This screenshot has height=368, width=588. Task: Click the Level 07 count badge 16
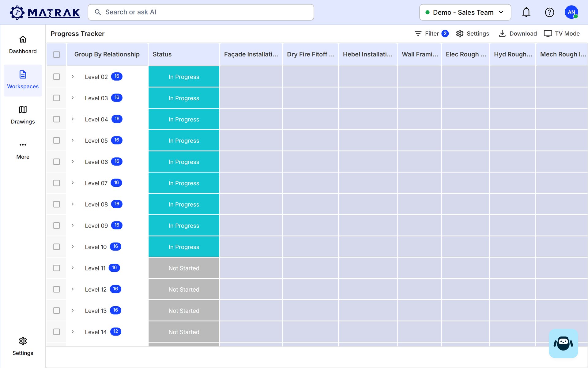click(116, 183)
